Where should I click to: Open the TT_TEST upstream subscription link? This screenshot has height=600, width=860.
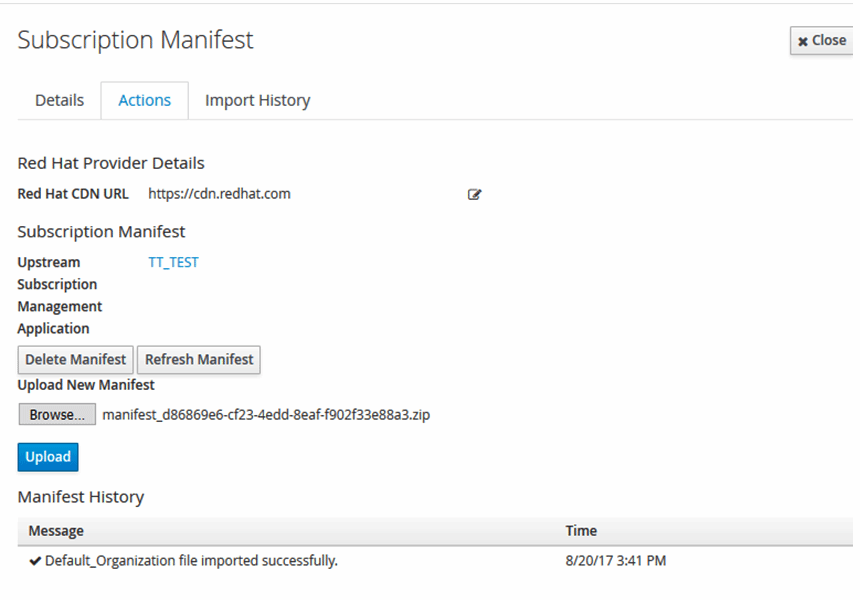[172, 261]
